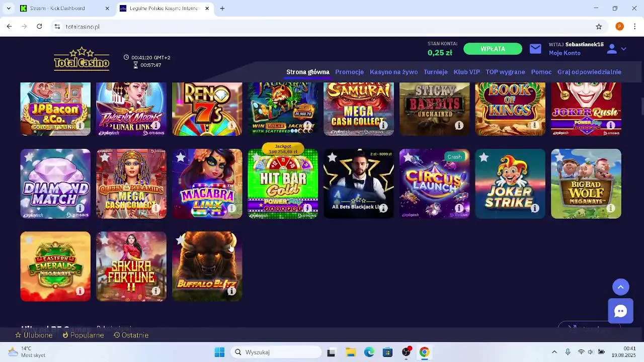The height and width of the screenshot is (362, 644).
Task: Favorite All Bets Blackjack with star
Action: click(332, 158)
